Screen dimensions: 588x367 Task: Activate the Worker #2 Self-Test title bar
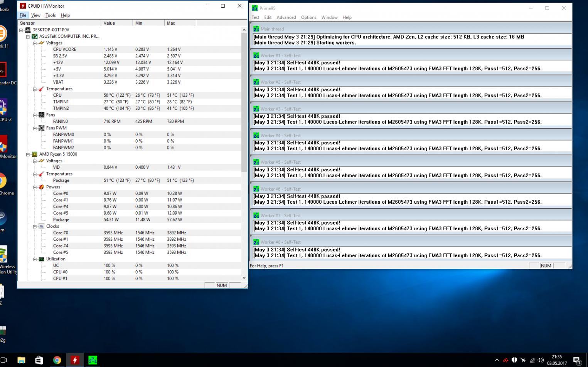pos(411,82)
